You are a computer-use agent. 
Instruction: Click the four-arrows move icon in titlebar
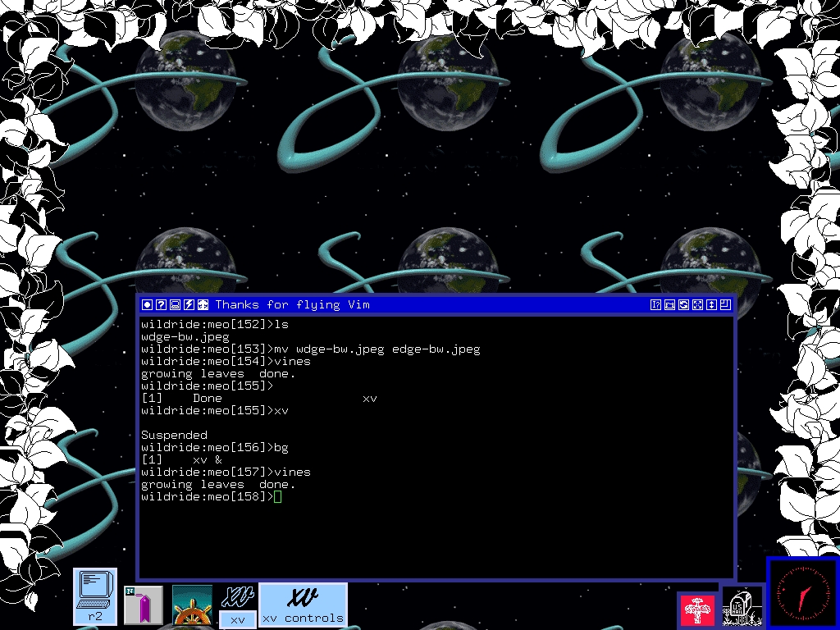pos(203,305)
